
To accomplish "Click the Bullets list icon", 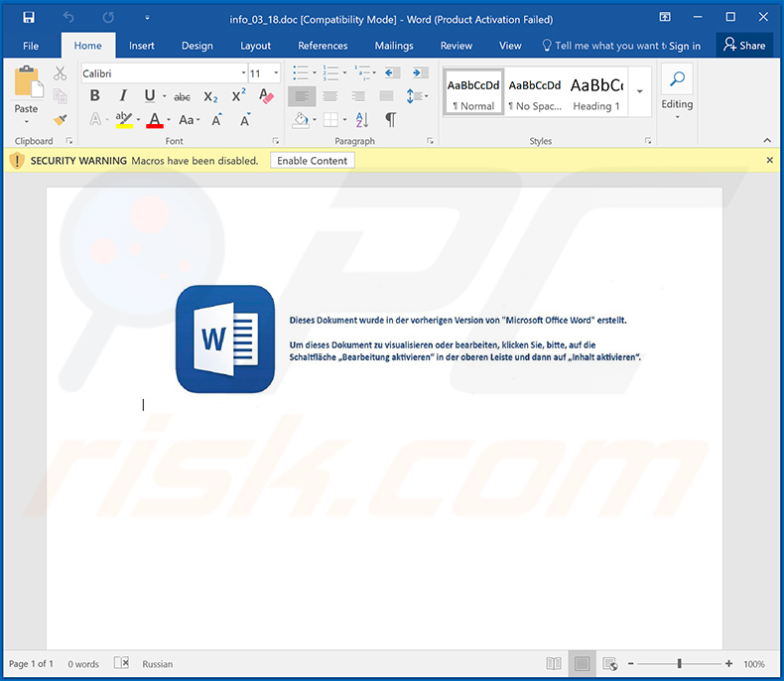I will pyautogui.click(x=301, y=73).
